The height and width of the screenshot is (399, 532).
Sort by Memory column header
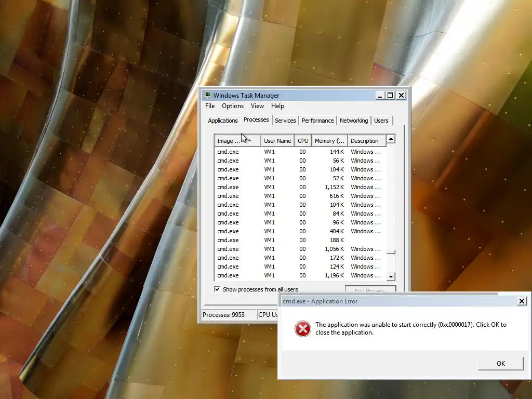(x=329, y=140)
